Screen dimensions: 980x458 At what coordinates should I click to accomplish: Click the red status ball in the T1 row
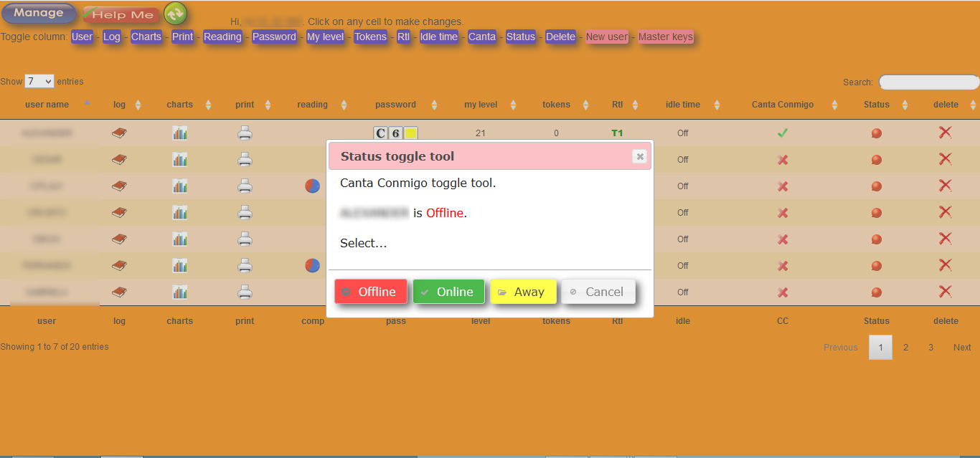876,133
